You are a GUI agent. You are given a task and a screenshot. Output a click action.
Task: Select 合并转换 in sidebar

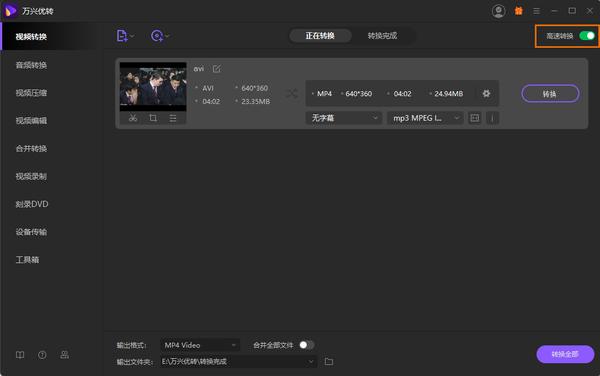click(31, 148)
